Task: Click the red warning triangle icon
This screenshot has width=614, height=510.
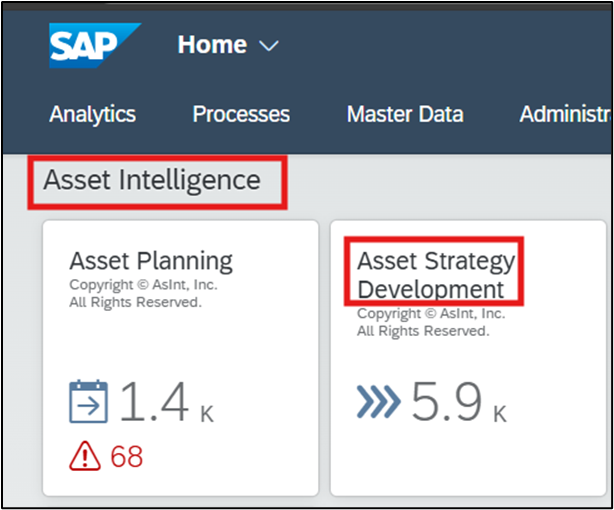Action: click(85, 457)
